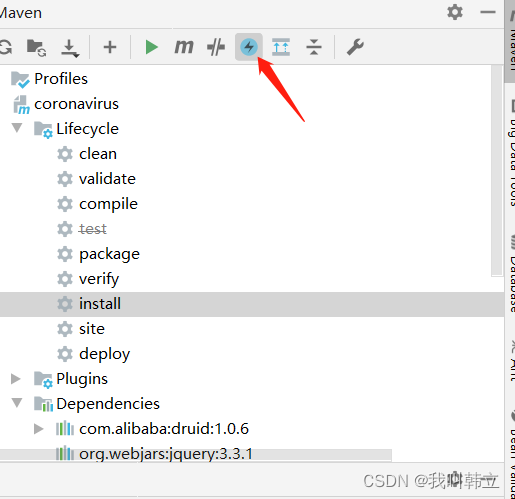Toggle Offline Mode icon
Image resolution: width=515 pixels, height=499 pixels.
click(216, 47)
